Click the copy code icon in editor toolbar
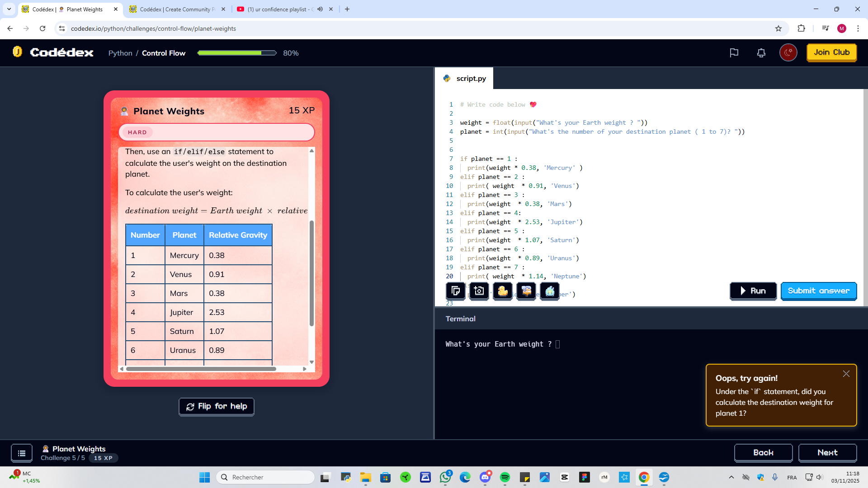 pos(456,291)
